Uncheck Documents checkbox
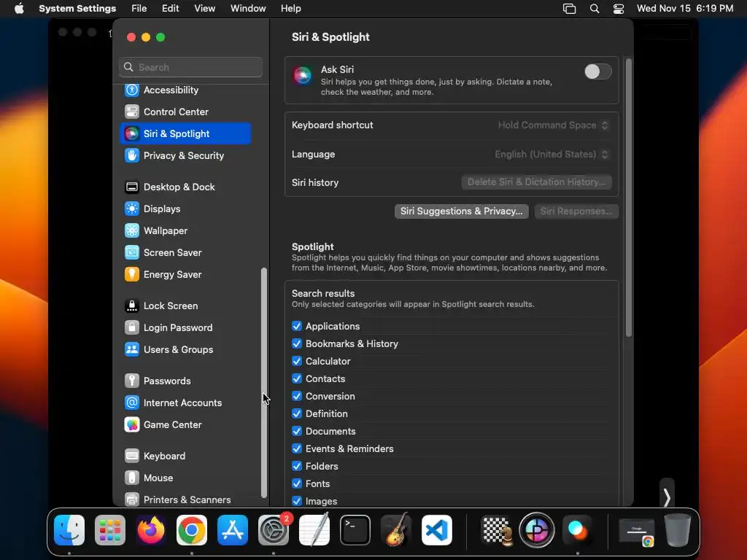 pyautogui.click(x=297, y=431)
